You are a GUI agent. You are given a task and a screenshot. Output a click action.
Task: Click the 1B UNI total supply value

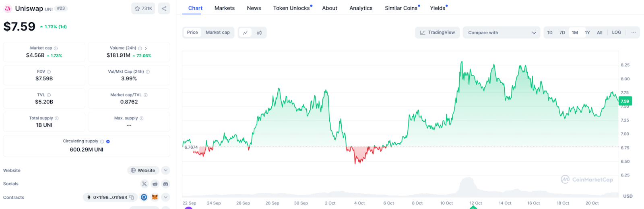[x=44, y=125]
